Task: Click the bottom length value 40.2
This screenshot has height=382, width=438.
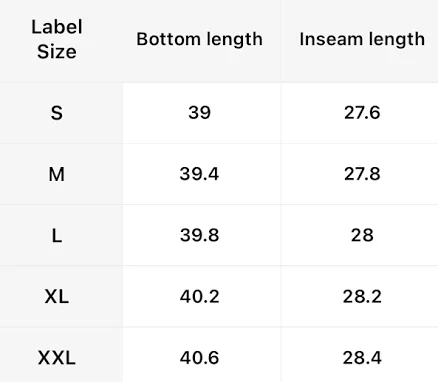Action: coord(199,296)
